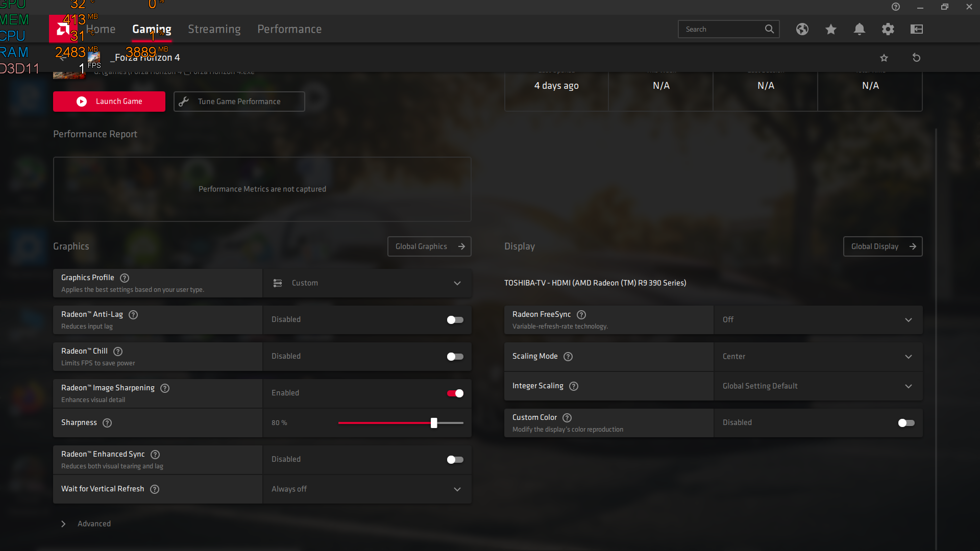Open the web browser globe icon
Screen dimensions: 980x551
click(x=802, y=29)
